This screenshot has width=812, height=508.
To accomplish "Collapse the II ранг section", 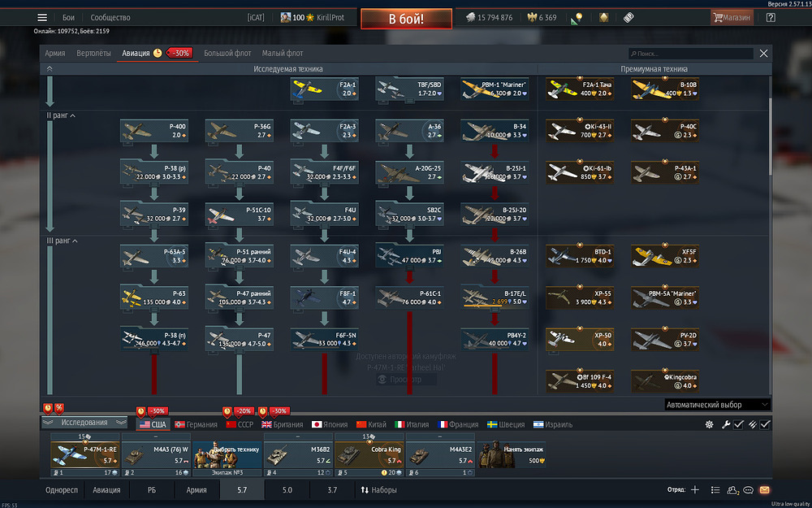I will click(61, 115).
